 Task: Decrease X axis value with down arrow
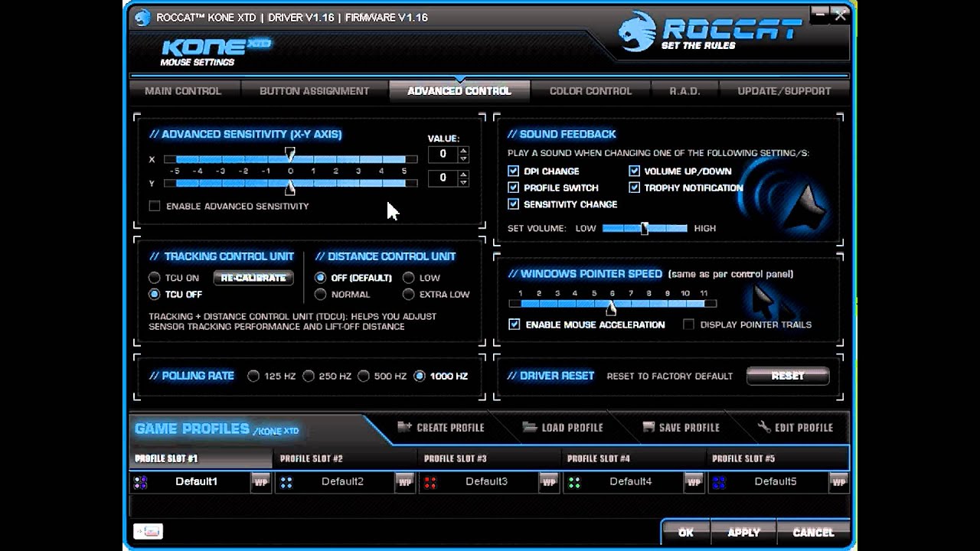pyautogui.click(x=463, y=158)
